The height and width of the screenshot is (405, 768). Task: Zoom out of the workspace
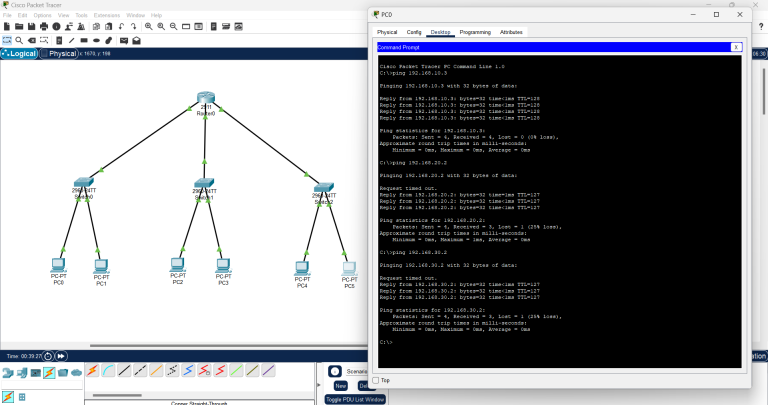[x=173, y=26]
